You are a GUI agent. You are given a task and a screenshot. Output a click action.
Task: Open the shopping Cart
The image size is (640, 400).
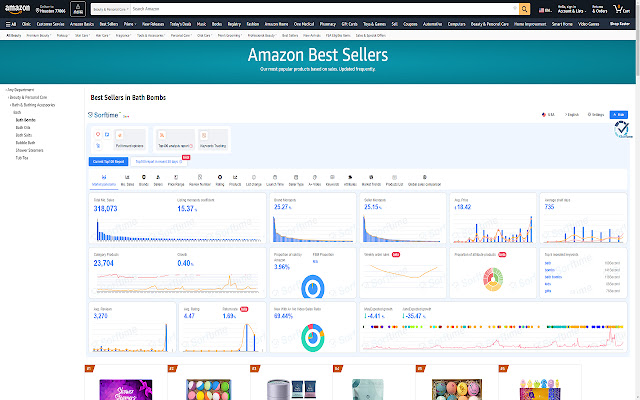622,9
